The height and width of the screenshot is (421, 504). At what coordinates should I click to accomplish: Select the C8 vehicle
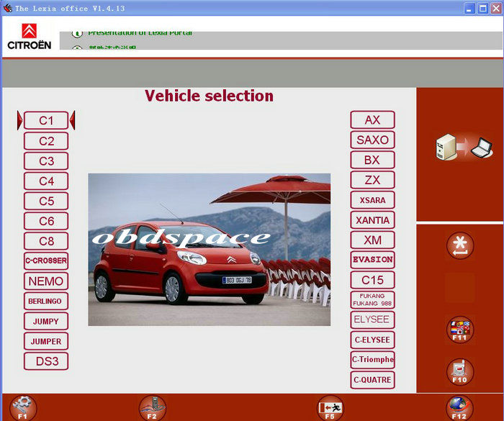point(46,241)
